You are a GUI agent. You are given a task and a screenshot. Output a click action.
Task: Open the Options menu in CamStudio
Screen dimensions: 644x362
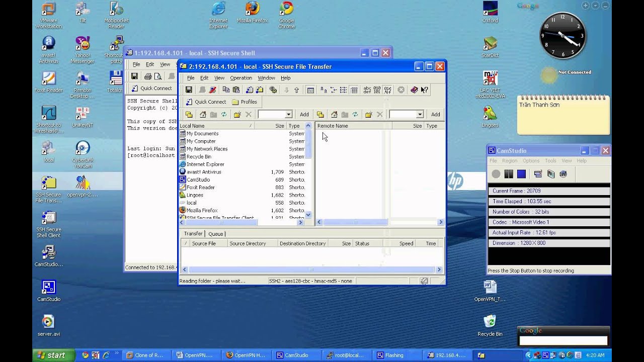531,161
